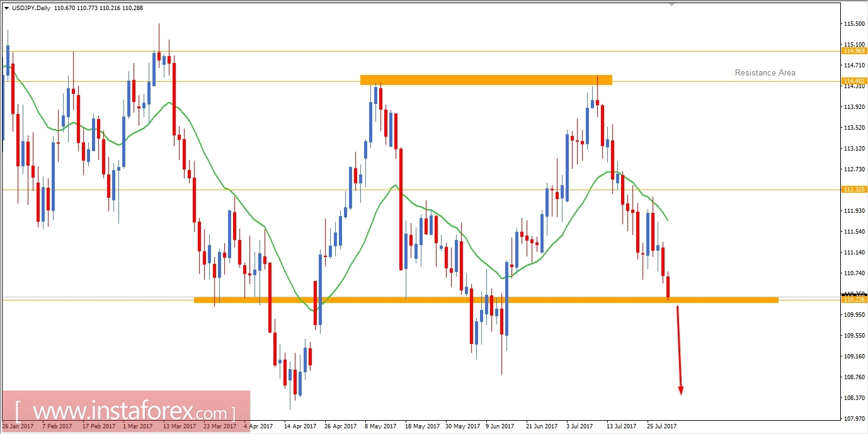
Task: Select the upper orange Resistance Area rectangle
Action: point(485,79)
